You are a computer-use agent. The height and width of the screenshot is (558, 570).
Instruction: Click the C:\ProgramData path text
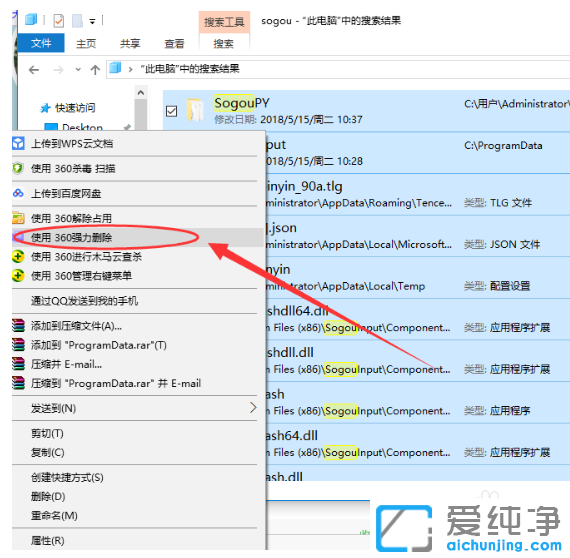click(503, 145)
